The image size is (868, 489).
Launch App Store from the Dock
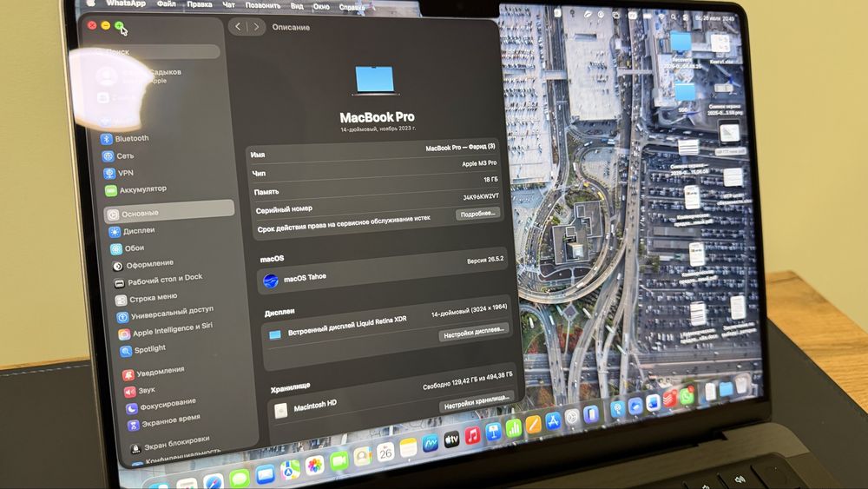pos(553,421)
